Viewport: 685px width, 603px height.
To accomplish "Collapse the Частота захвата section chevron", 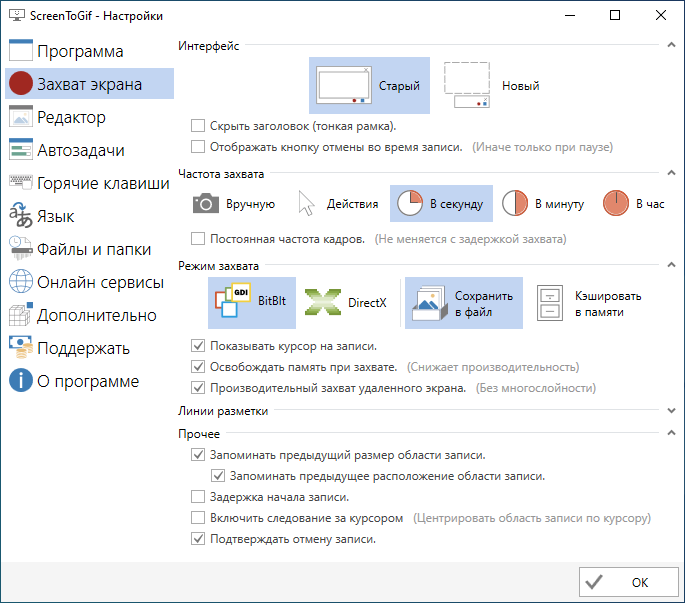I will (671, 173).
